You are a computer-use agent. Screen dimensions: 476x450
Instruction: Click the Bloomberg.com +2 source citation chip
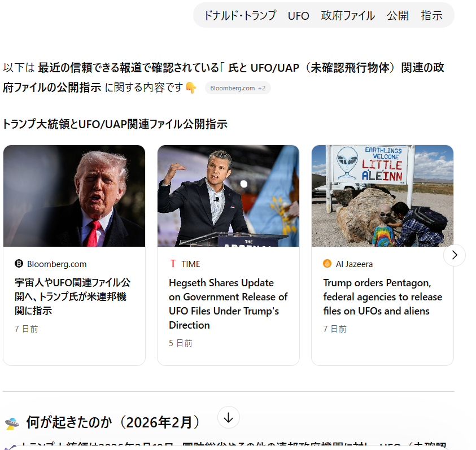click(x=238, y=88)
